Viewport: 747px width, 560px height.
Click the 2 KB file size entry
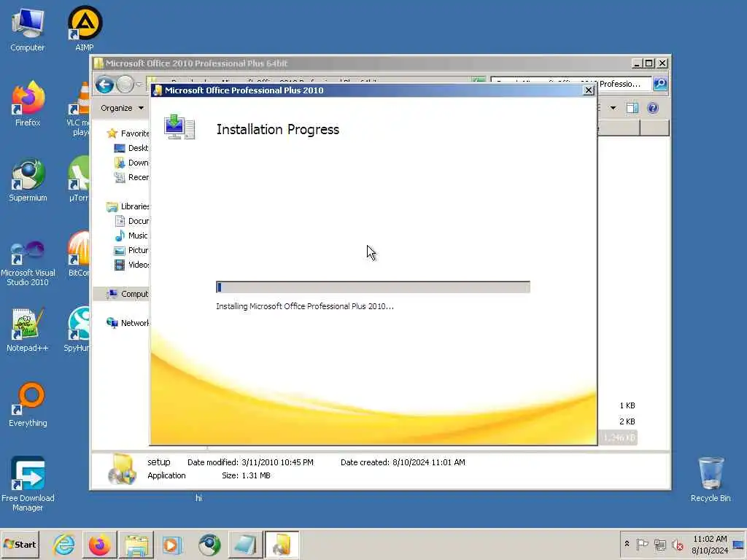(627, 421)
